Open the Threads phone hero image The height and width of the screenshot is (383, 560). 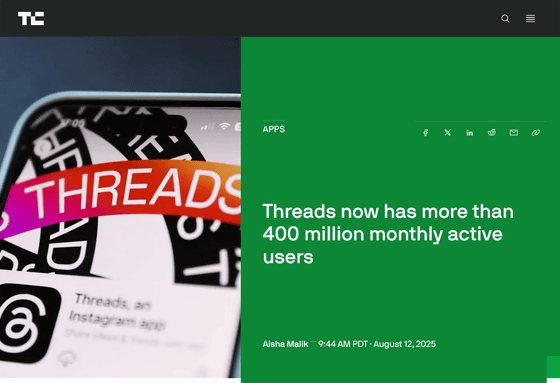pos(120,207)
